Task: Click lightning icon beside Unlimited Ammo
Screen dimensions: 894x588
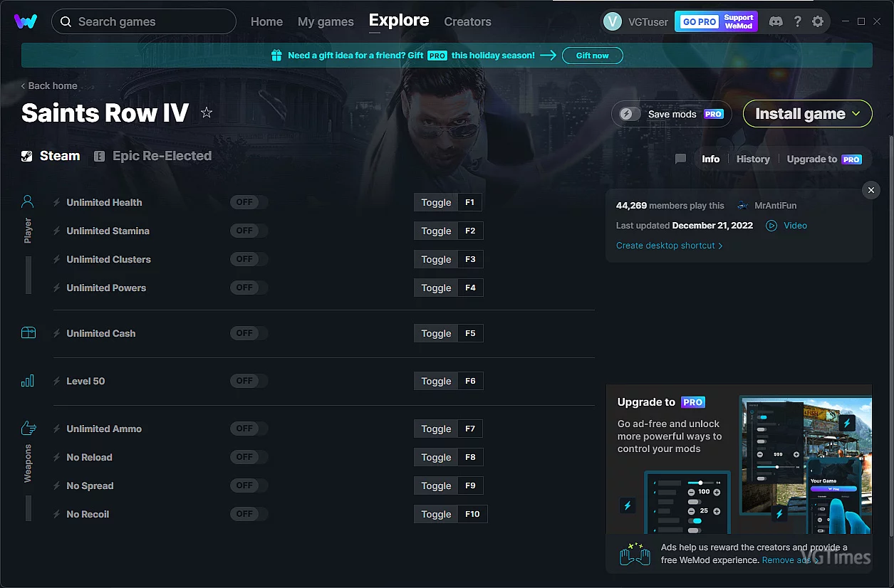Action: pyautogui.click(x=57, y=429)
